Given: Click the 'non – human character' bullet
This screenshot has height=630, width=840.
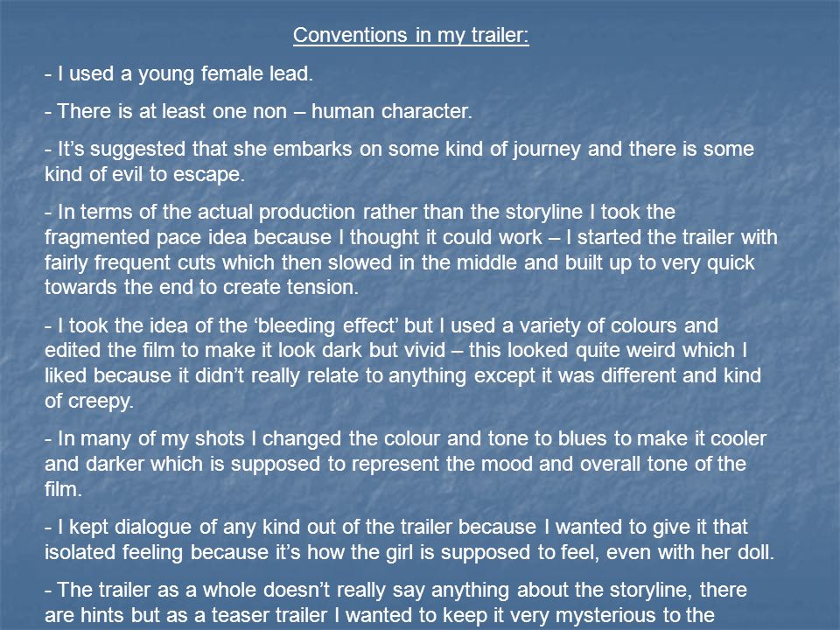Looking at the screenshot, I should click(x=258, y=111).
